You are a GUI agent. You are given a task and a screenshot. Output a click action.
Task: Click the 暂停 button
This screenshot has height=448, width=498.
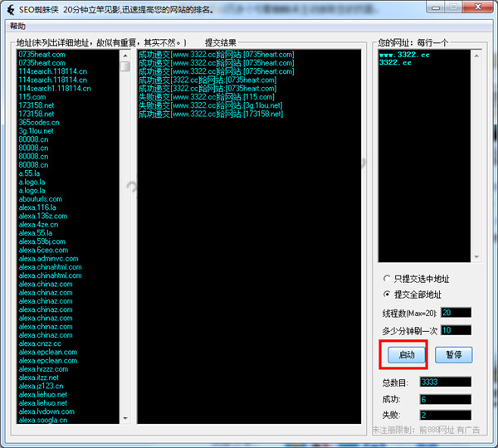pos(453,354)
